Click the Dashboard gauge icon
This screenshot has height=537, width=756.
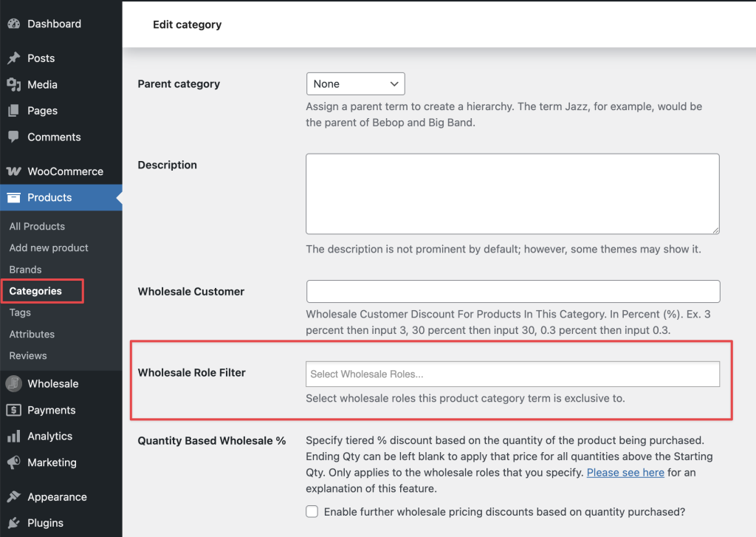point(14,24)
